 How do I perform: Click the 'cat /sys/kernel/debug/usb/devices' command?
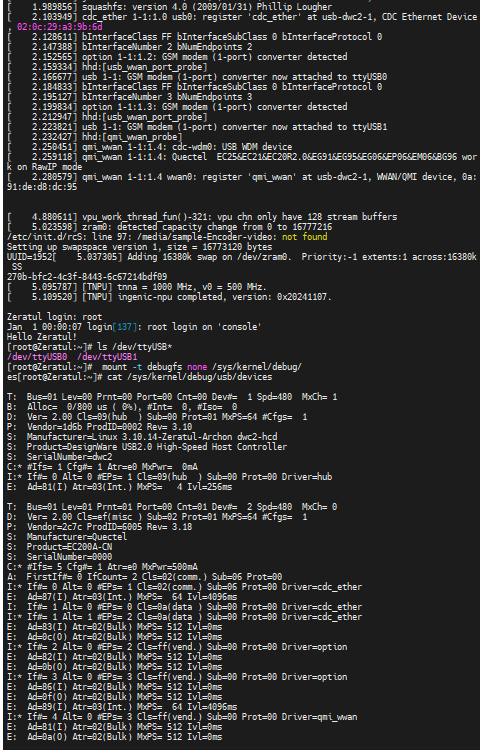188,377
